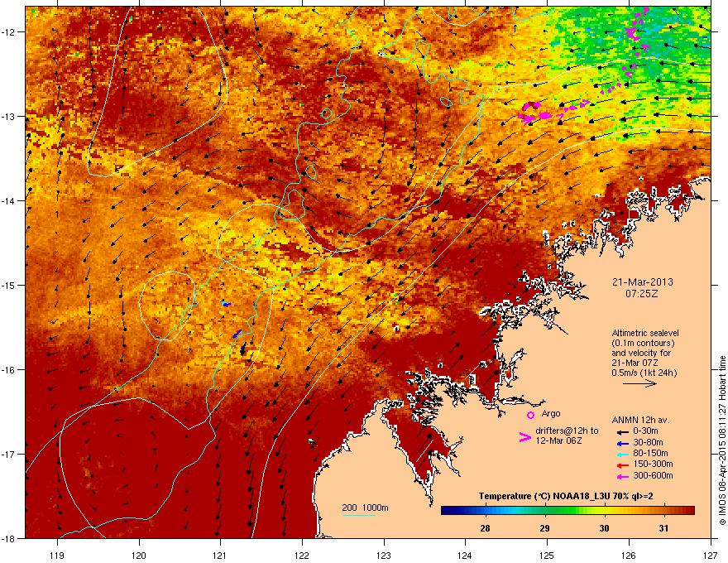
Task: Click the 'ANMN 12h av.' legend heading
Action: click(640, 421)
